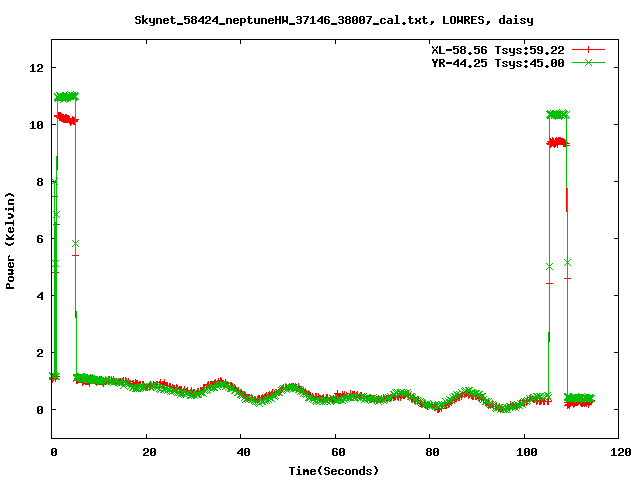Click x-axis tick label 80
The image size is (640, 480).
tap(433, 452)
